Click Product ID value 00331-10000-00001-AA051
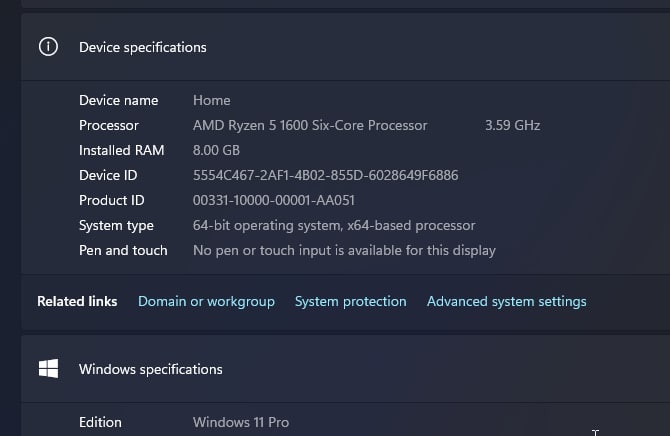The height and width of the screenshot is (436, 670). (274, 200)
